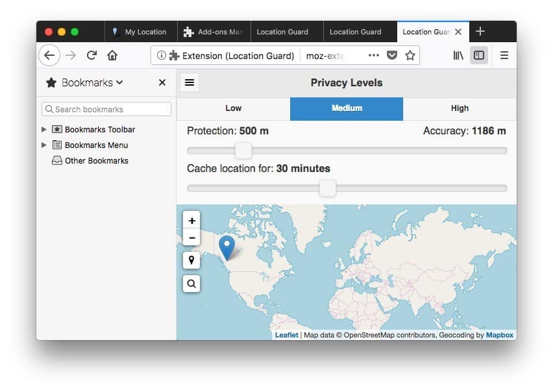The width and height of the screenshot is (553, 392).
Task: Toggle the sidebar view icon
Action: tap(478, 55)
